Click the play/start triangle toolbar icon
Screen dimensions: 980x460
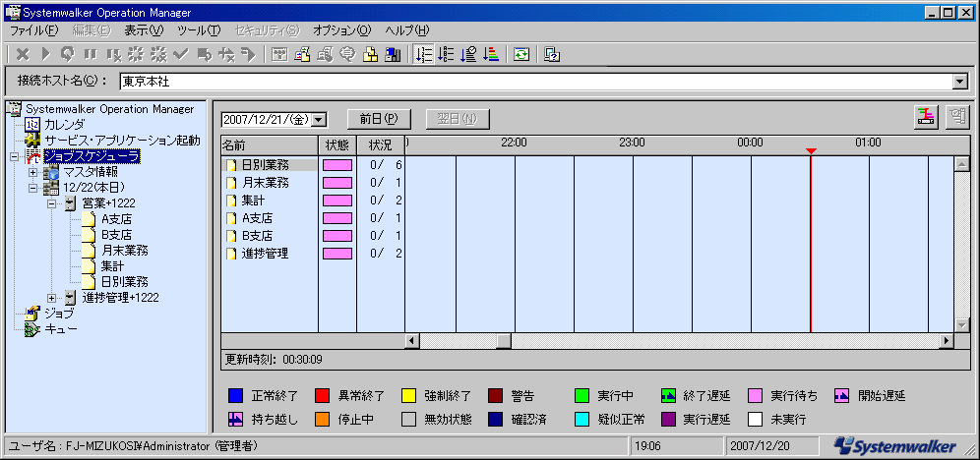point(45,55)
